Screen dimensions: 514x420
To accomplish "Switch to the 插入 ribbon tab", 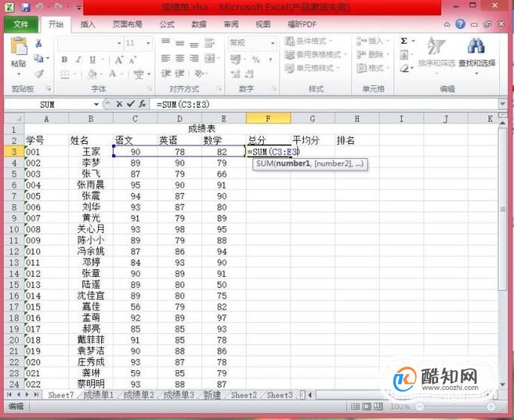I will click(x=87, y=24).
